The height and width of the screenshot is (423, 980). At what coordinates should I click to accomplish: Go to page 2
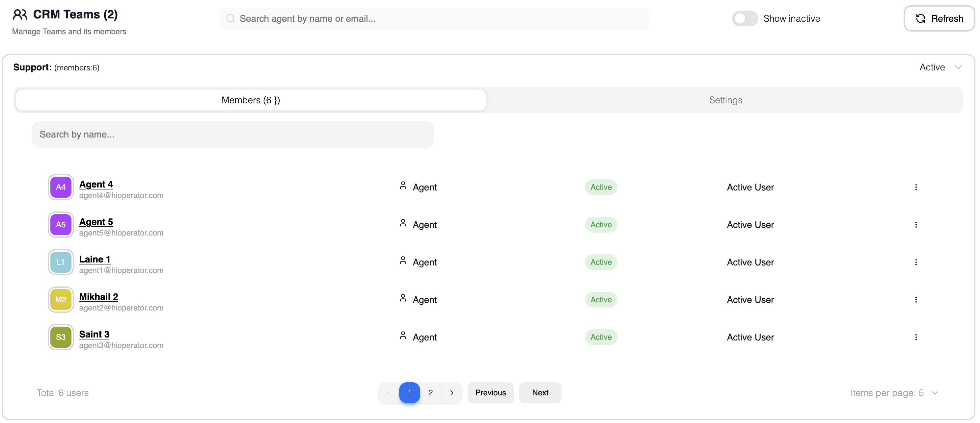pyautogui.click(x=430, y=393)
